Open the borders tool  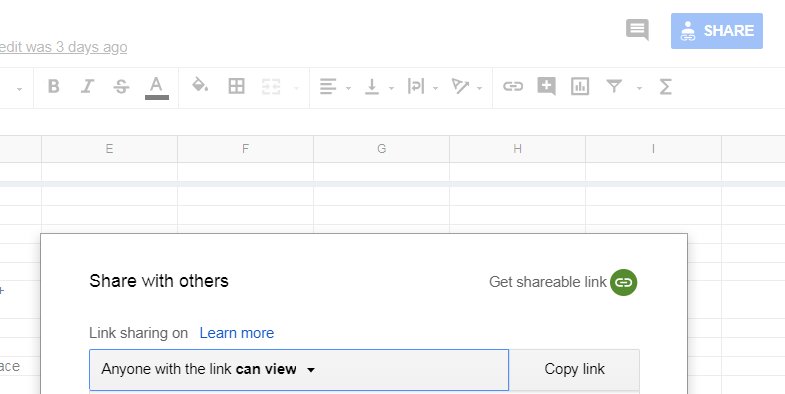236,86
